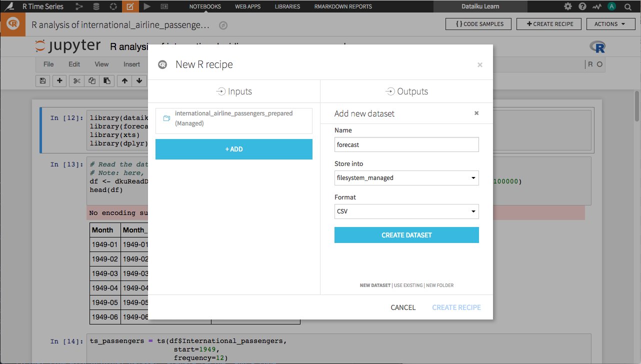Move cell up arrow icon
The image size is (641, 364).
[x=124, y=80]
